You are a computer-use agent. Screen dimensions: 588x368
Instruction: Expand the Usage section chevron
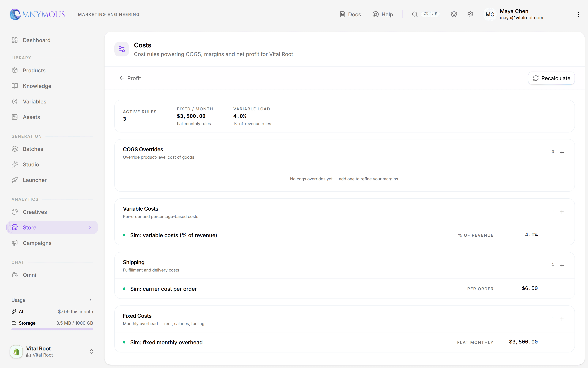pos(91,300)
